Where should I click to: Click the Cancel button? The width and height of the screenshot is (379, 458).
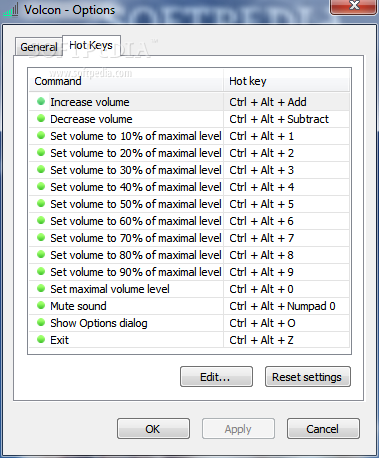coord(323,429)
